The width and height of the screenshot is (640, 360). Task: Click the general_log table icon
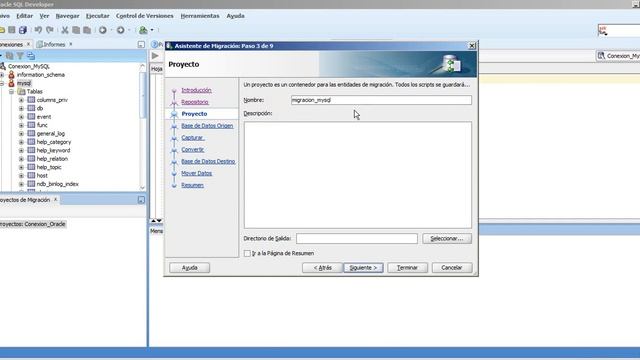point(31,133)
